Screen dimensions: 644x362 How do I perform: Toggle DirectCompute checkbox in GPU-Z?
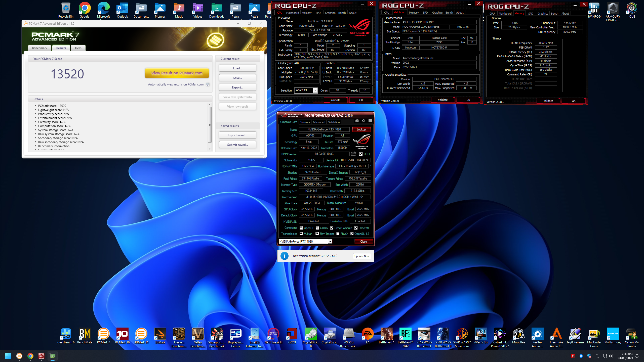(332, 228)
